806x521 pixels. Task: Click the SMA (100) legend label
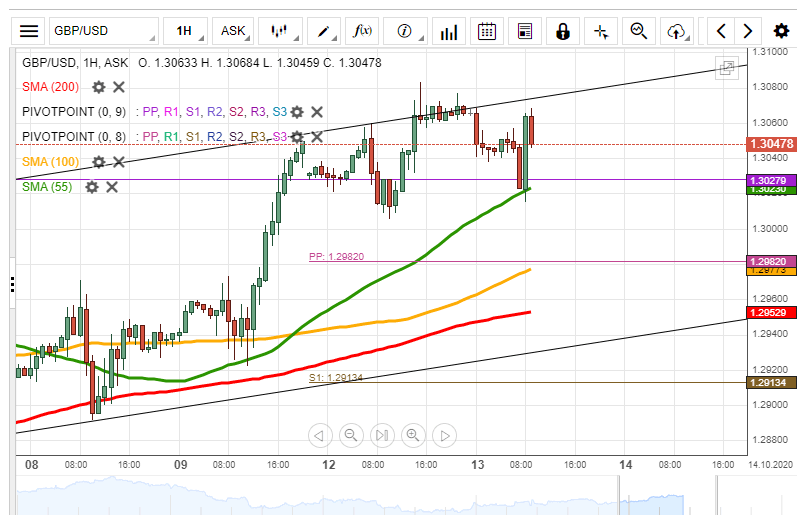(x=50, y=162)
